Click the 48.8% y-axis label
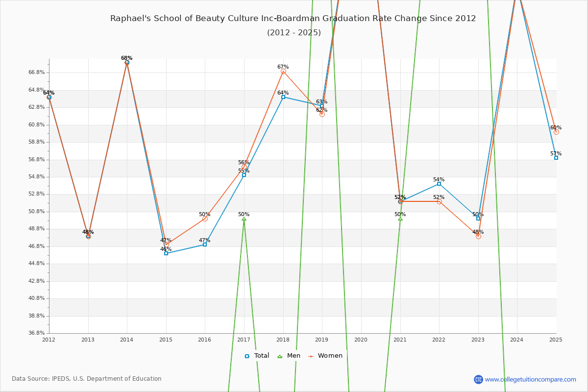Screen dimensions: 588x392 pyautogui.click(x=37, y=229)
